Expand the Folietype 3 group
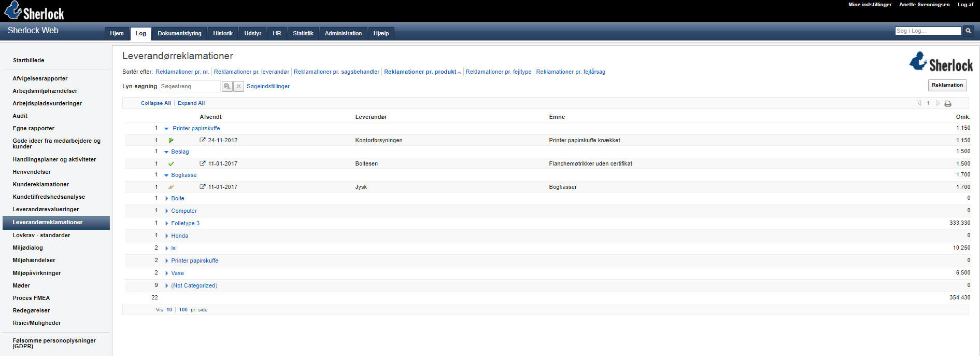The image size is (980, 356). click(x=167, y=224)
